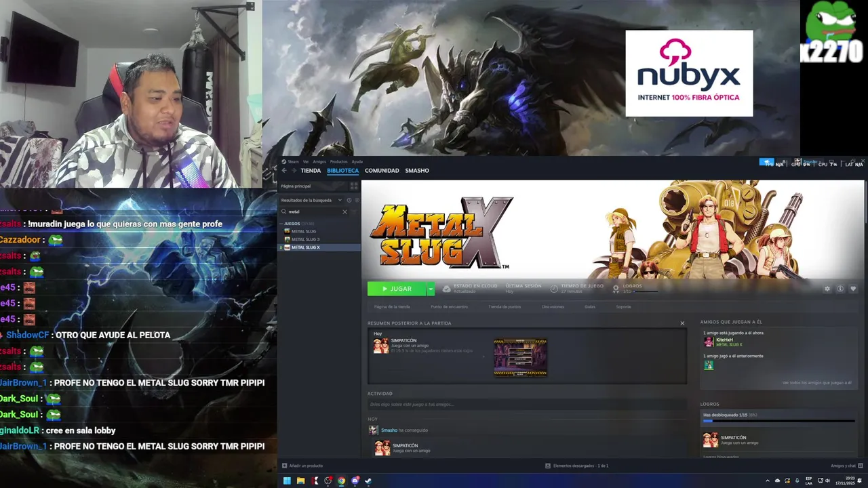Open Discusiones link
The width and height of the screenshot is (868, 488).
553,307
